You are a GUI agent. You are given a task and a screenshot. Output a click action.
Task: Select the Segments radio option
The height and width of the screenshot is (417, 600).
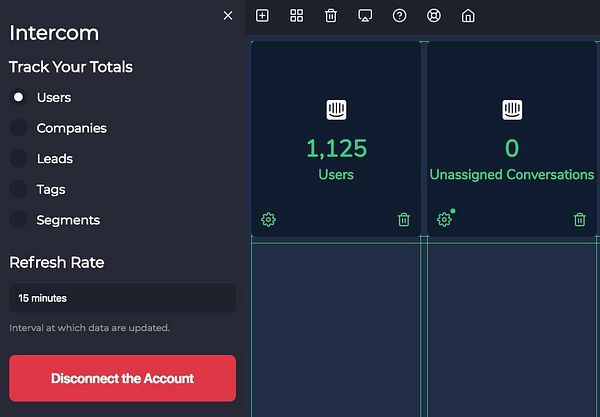(18, 220)
